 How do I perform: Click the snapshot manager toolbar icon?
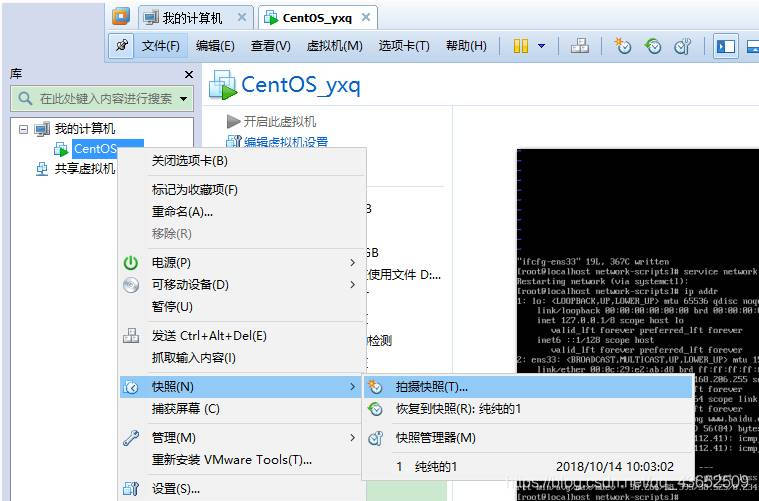[x=683, y=46]
